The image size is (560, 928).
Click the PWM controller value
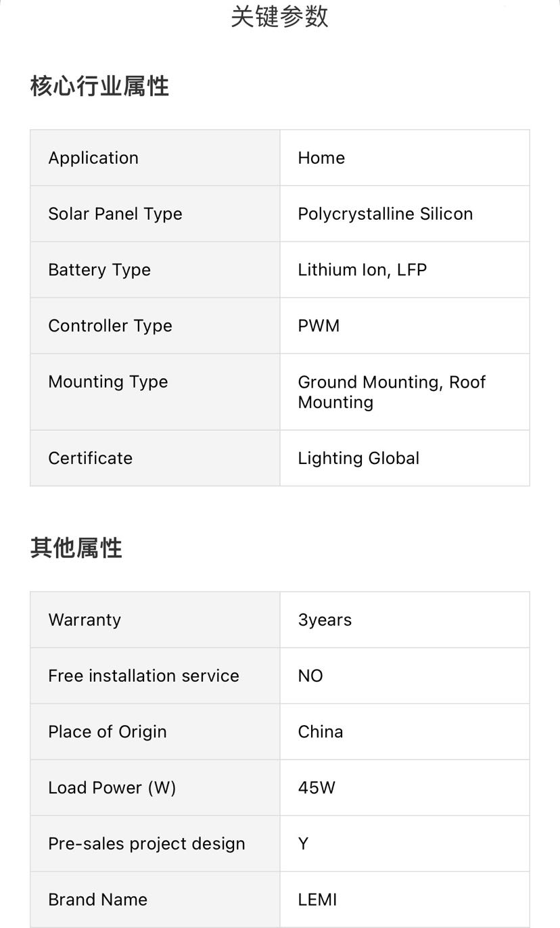click(x=319, y=326)
